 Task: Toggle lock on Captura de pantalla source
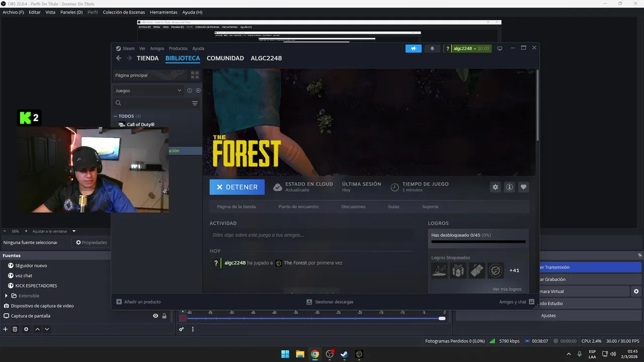pyautogui.click(x=164, y=316)
